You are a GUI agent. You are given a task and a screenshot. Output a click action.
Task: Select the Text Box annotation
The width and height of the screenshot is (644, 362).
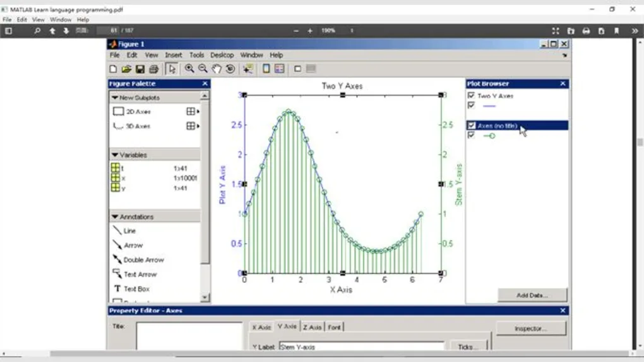coord(131,289)
